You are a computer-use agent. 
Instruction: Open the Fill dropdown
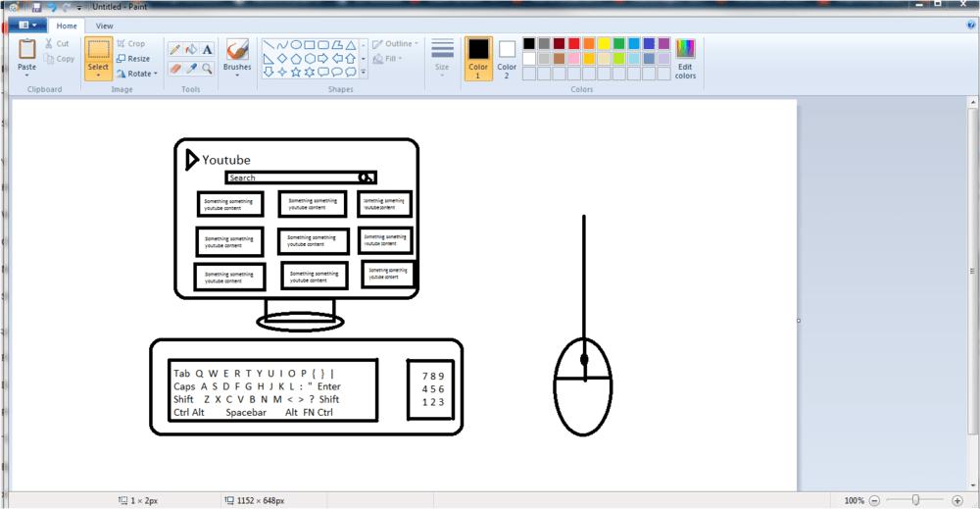click(387, 59)
